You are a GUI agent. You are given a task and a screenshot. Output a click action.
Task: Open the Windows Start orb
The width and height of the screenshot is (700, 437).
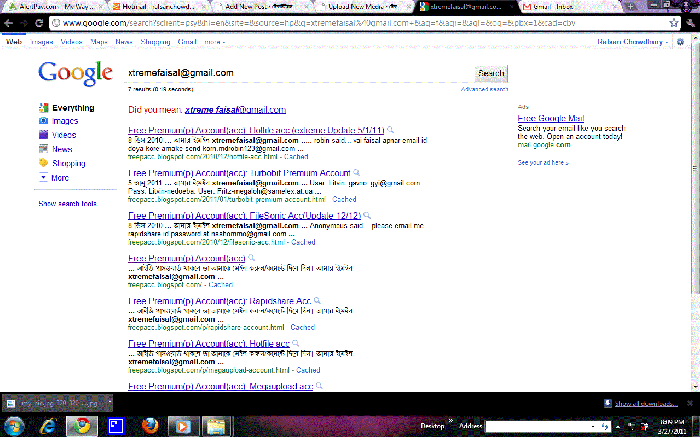(13, 426)
